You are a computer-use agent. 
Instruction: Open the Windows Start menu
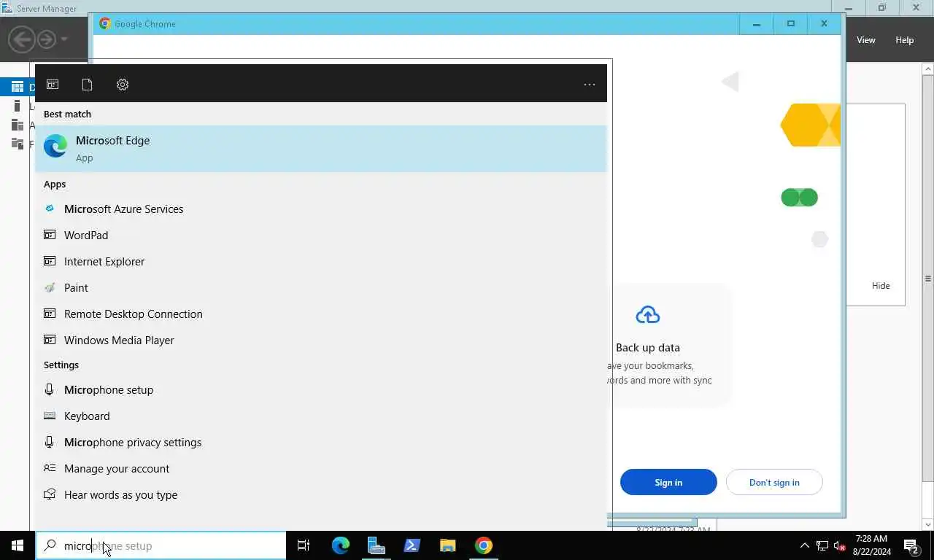pos(18,545)
